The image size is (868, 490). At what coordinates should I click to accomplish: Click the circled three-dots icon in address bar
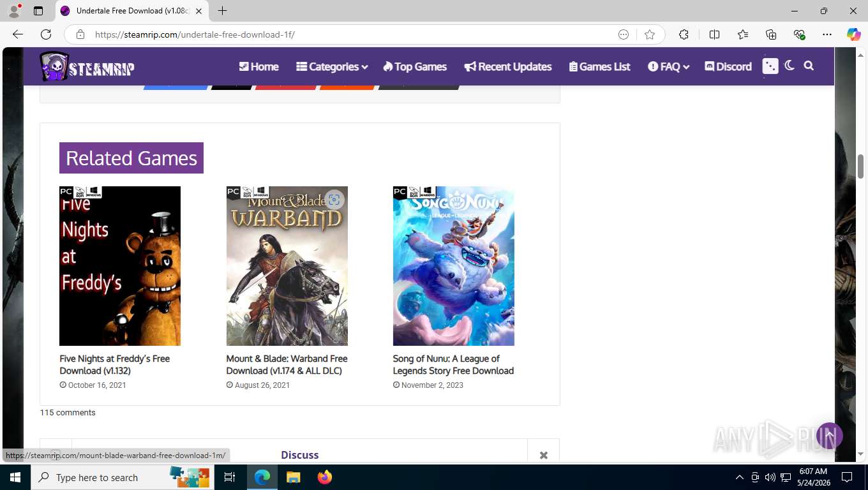(624, 34)
